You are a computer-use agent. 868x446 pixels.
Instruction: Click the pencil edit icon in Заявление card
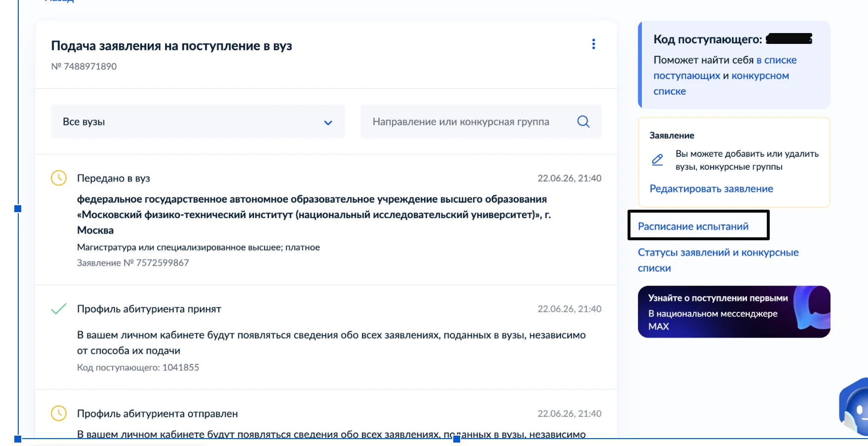tap(657, 160)
